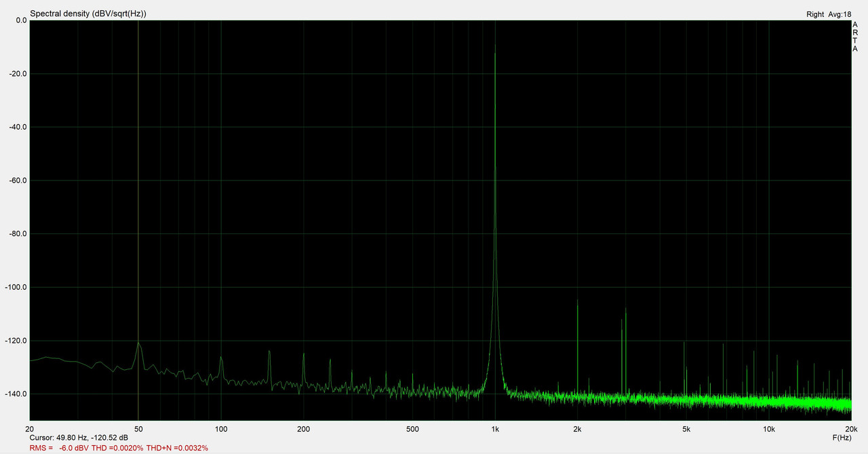Click the '1k' frequency axis label
This screenshot has height=454, width=868.
[x=495, y=430]
